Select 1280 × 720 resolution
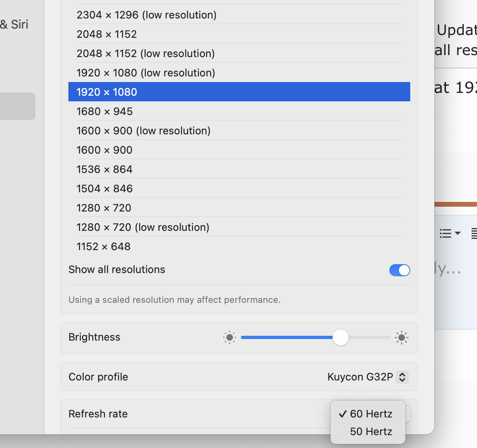477x448 pixels. [x=239, y=208]
